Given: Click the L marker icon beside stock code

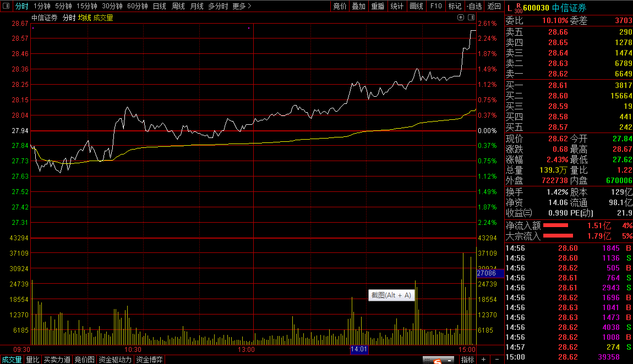Looking at the screenshot, I should tap(510, 8).
